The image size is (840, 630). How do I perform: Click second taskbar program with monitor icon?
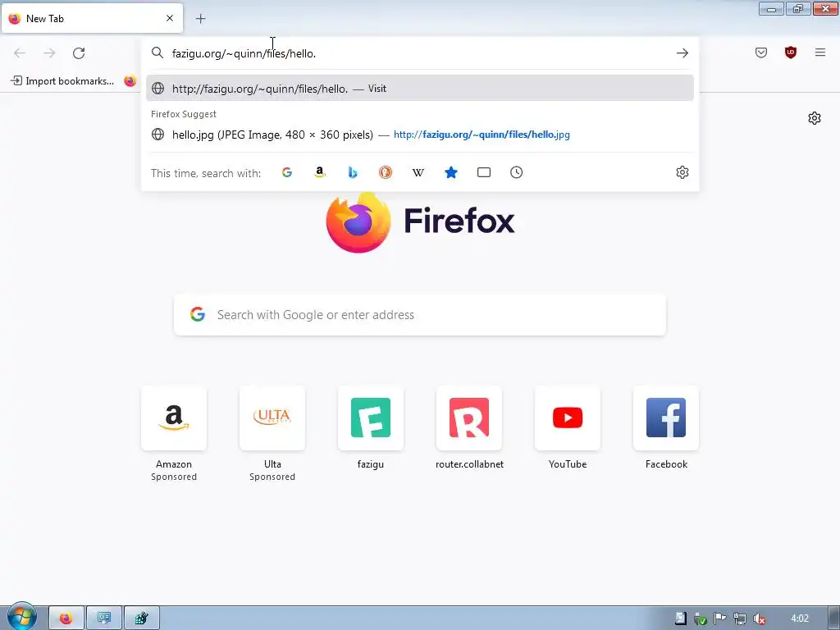(x=104, y=619)
